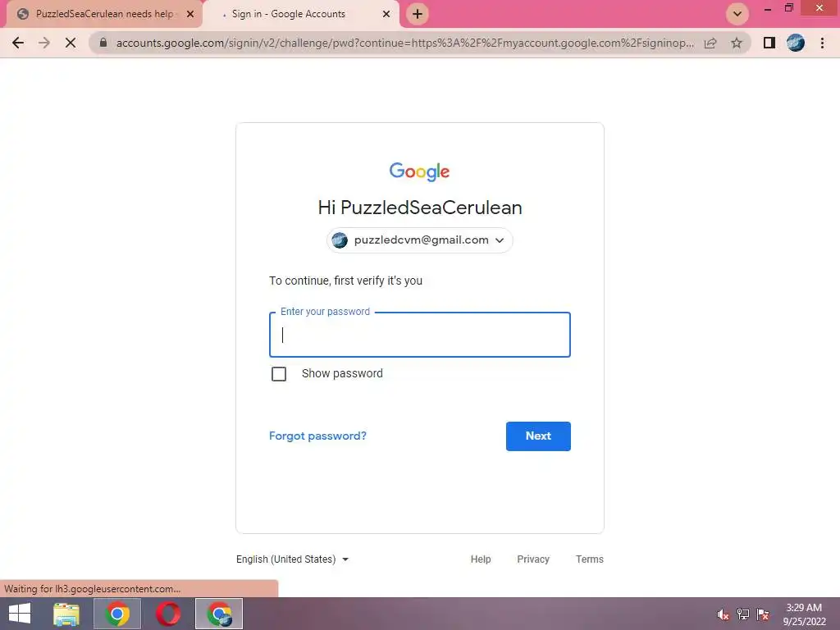
Task: Open a new tab with the plus button
Action: pyautogui.click(x=418, y=14)
